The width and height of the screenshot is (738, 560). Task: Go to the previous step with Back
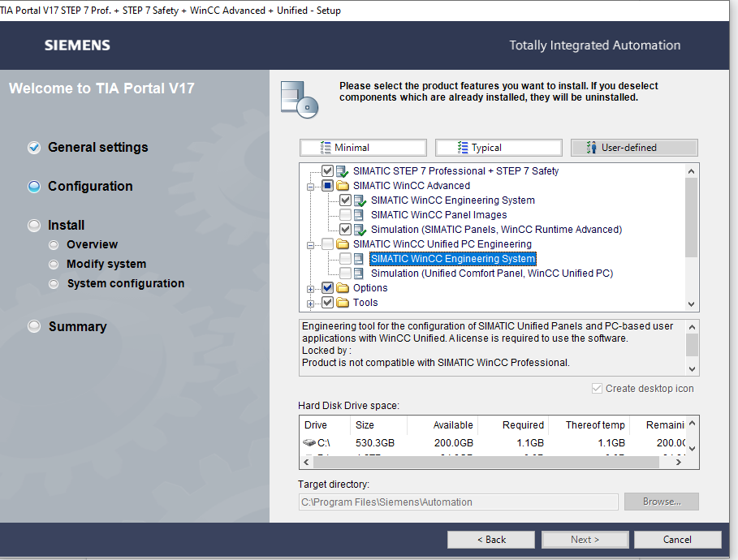pos(491,540)
